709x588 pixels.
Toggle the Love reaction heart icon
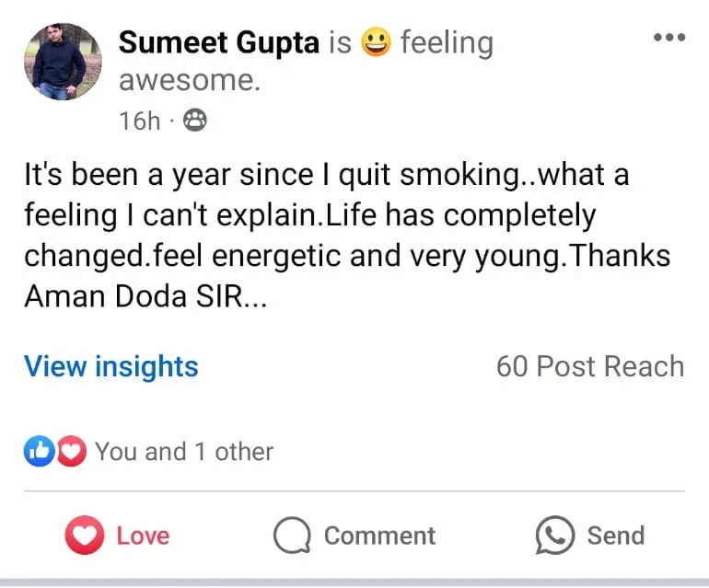tap(84, 536)
